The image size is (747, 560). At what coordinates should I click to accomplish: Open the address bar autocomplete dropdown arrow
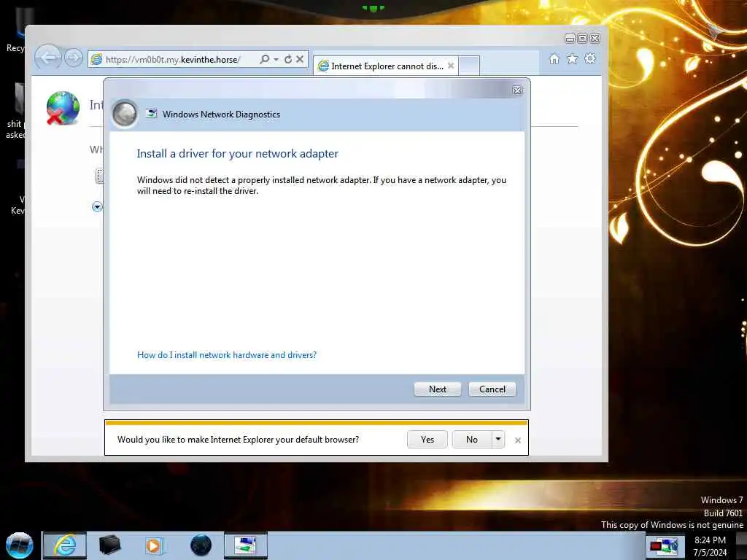(x=276, y=59)
